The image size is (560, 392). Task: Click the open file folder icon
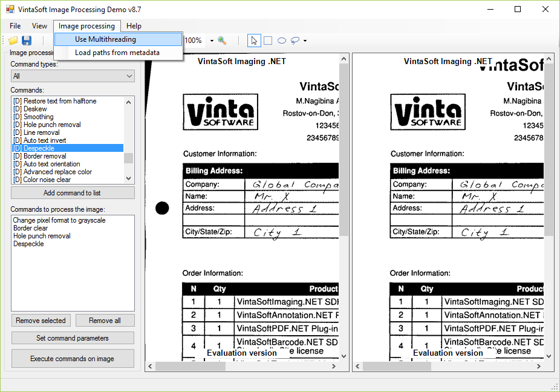(13, 41)
